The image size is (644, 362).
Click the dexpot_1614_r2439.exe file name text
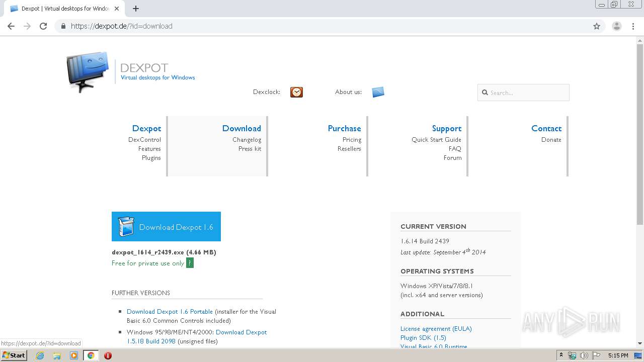(x=148, y=252)
